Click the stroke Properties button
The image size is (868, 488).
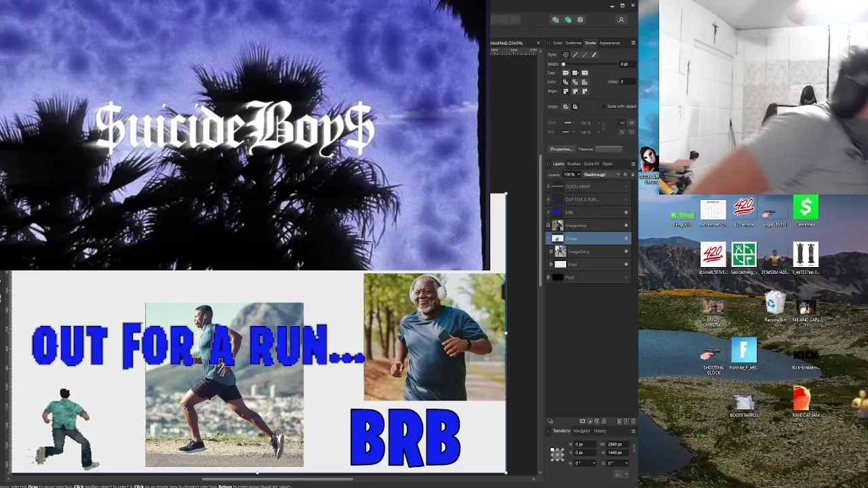[x=561, y=149]
